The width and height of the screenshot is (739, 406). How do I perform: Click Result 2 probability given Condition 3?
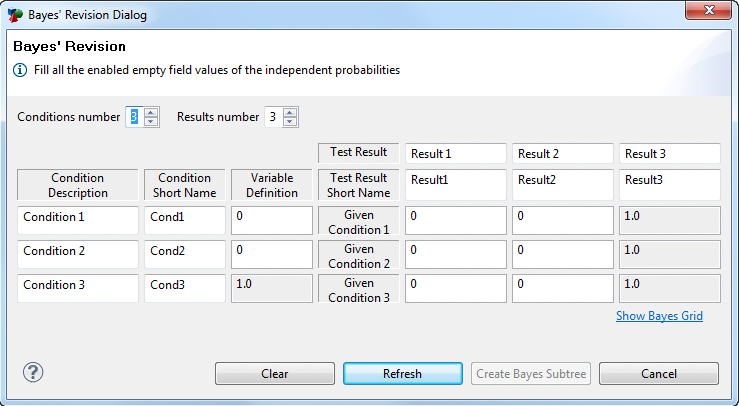point(563,288)
